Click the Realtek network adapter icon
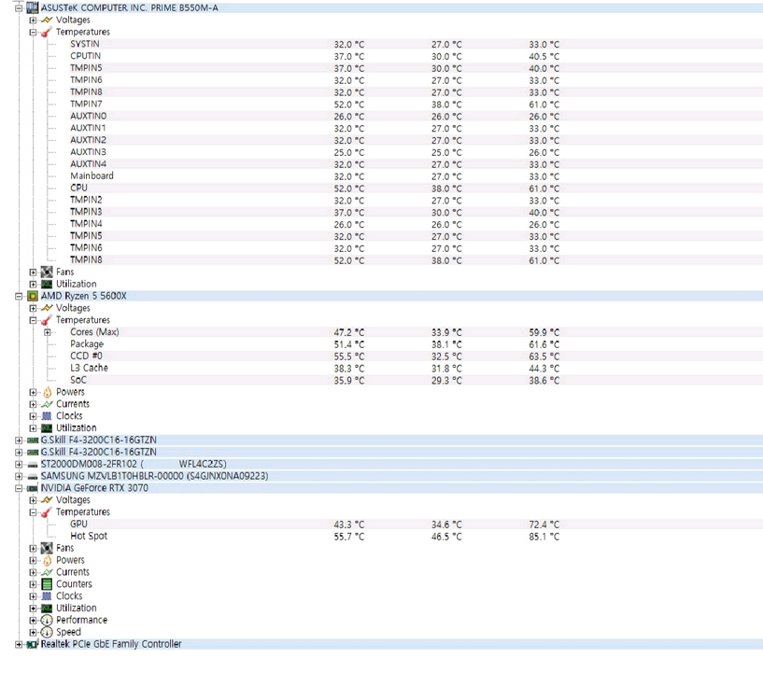 (32, 645)
